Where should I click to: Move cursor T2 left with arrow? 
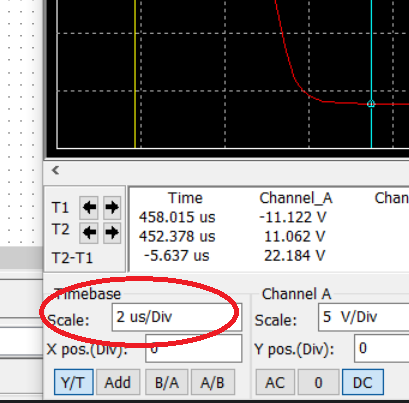(x=89, y=232)
